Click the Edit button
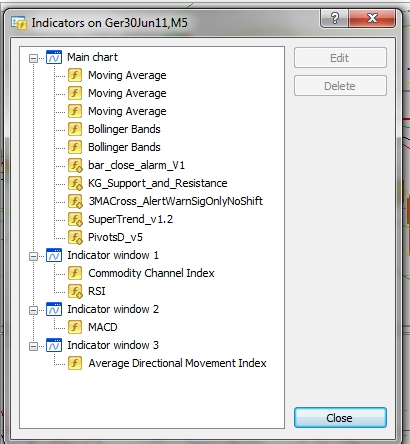Image resolution: width=410 pixels, height=444 pixels. pos(340,58)
